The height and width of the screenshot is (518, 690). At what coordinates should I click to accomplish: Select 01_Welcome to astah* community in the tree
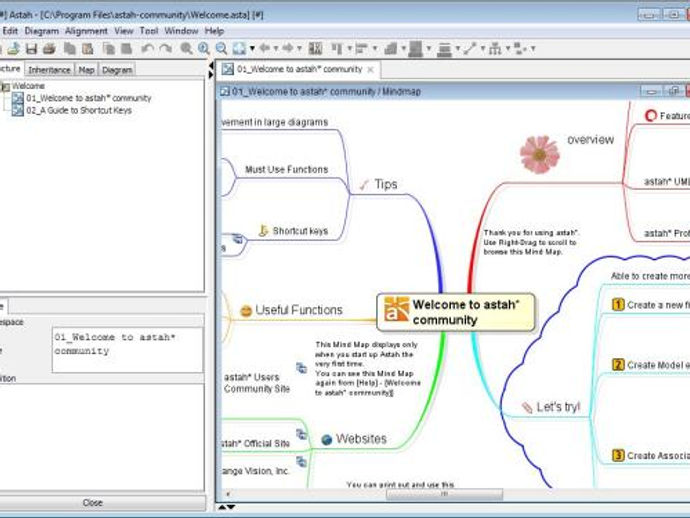[82, 98]
